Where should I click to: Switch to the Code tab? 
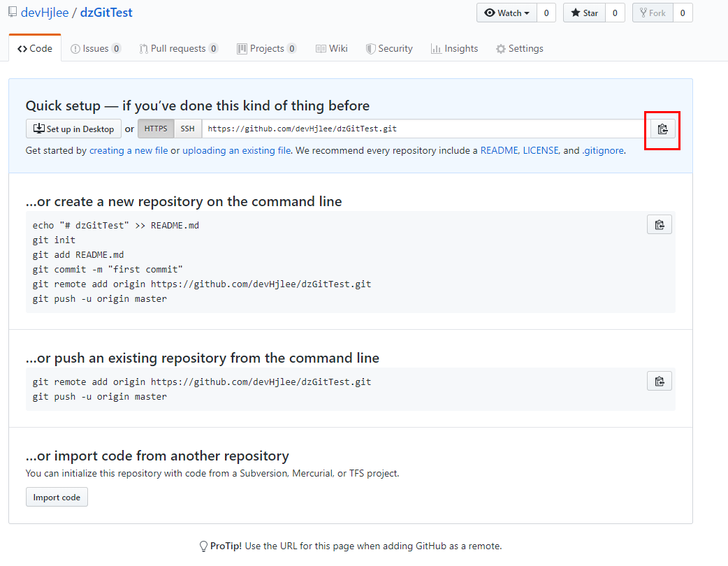pyautogui.click(x=35, y=48)
